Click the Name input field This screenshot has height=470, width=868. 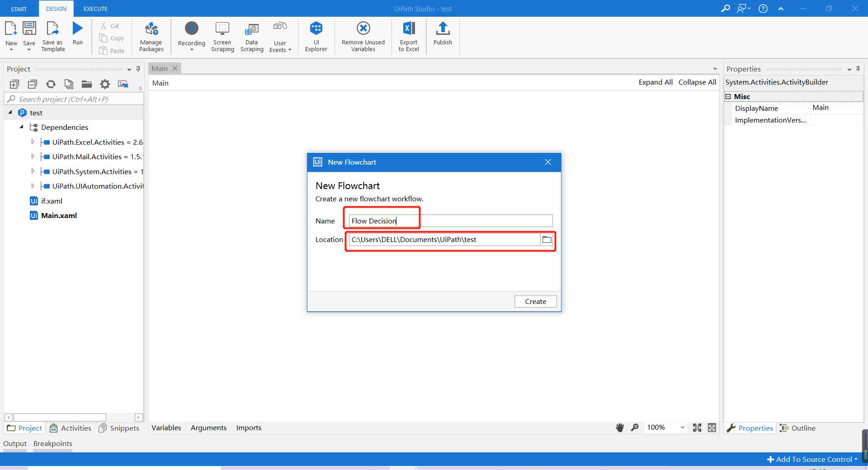pos(451,221)
